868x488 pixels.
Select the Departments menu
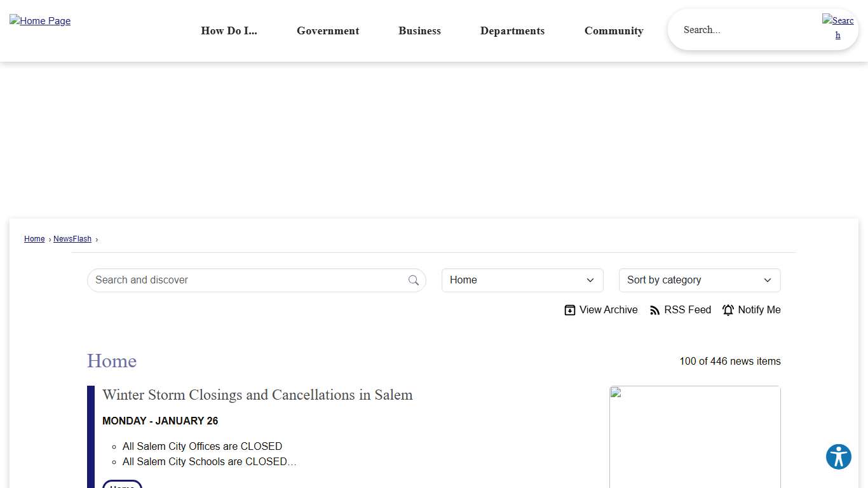pyautogui.click(x=512, y=31)
